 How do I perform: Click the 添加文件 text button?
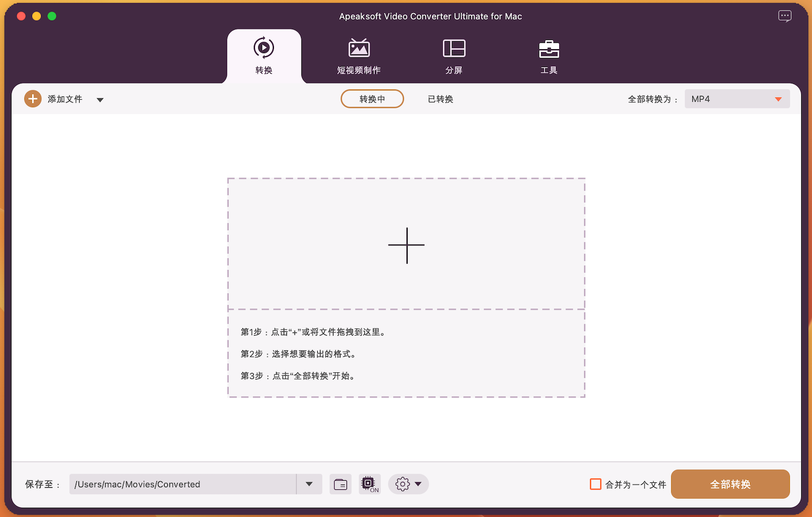click(65, 99)
